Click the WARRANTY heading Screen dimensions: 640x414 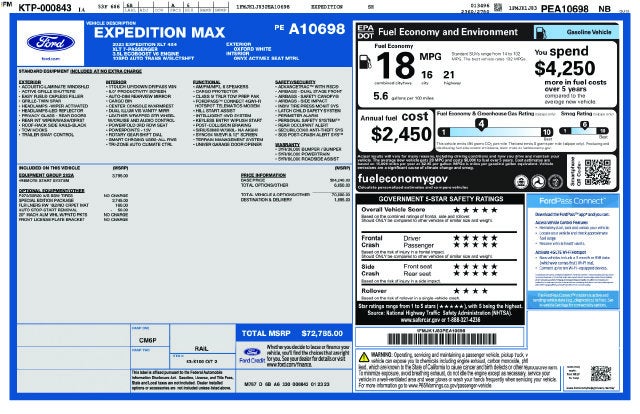coord(287,145)
